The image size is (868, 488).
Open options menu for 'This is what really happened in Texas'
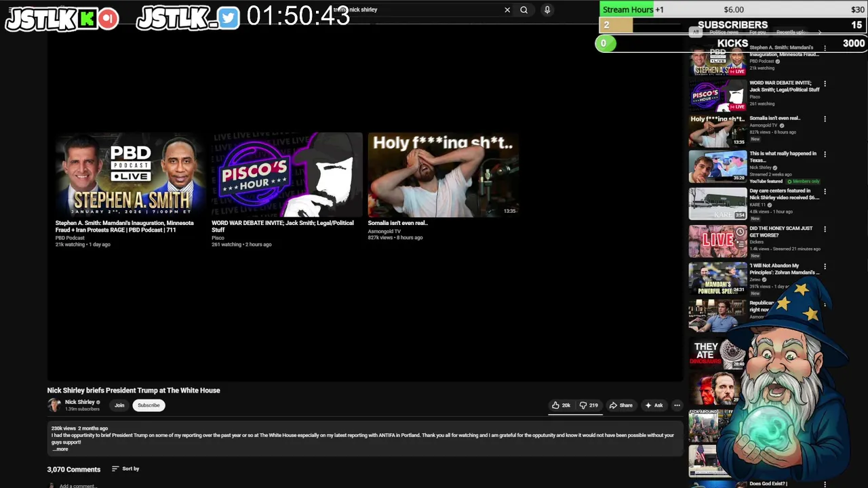(825, 154)
